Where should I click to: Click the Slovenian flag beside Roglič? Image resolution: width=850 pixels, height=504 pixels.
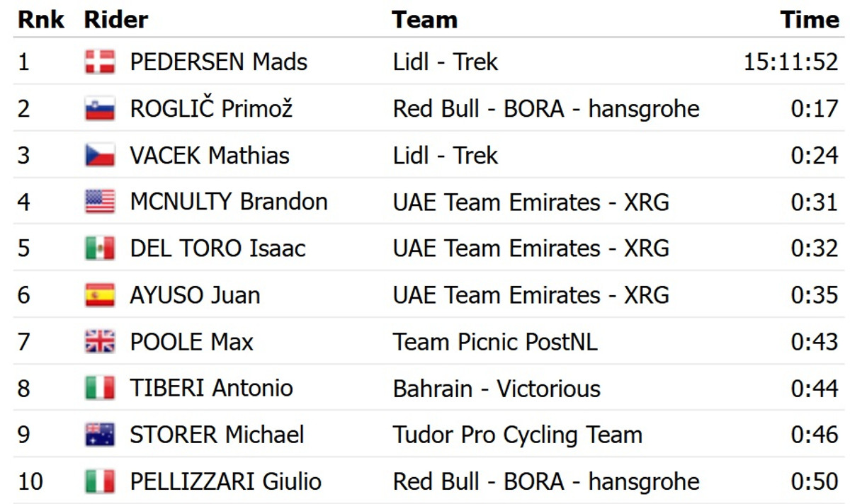tap(100, 109)
